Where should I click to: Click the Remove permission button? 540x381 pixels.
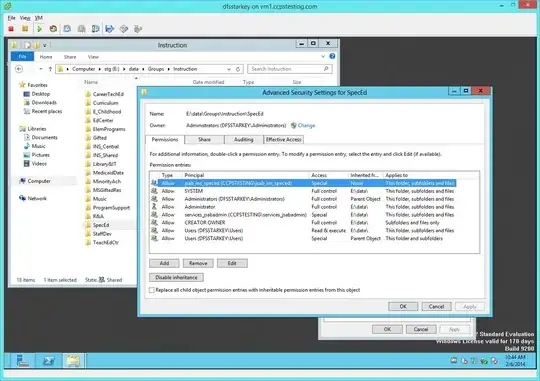click(x=198, y=263)
